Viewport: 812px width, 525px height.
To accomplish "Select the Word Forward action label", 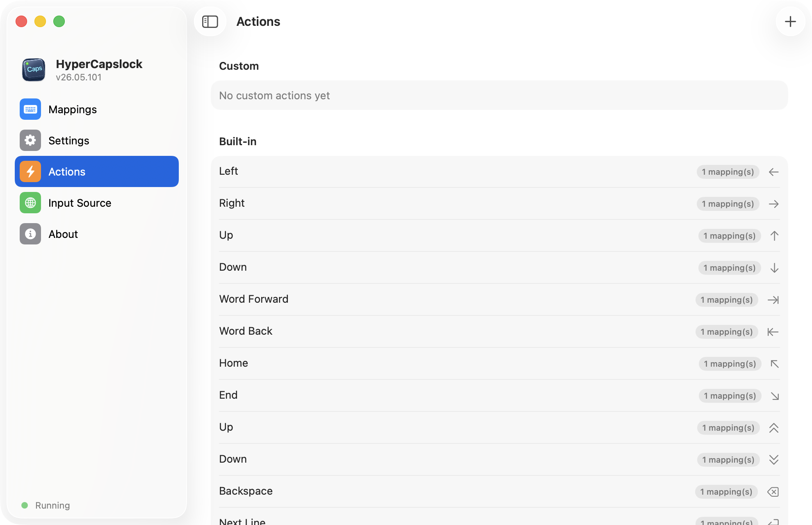I will coord(254,299).
